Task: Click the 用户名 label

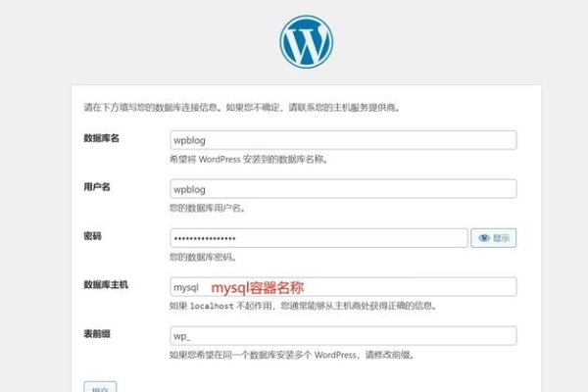Action: pos(97,187)
